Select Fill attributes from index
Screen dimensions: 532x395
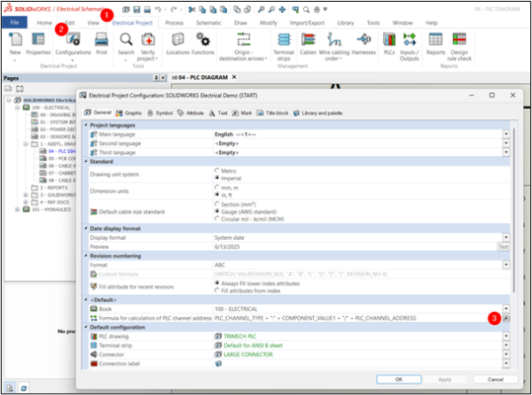[217, 290]
